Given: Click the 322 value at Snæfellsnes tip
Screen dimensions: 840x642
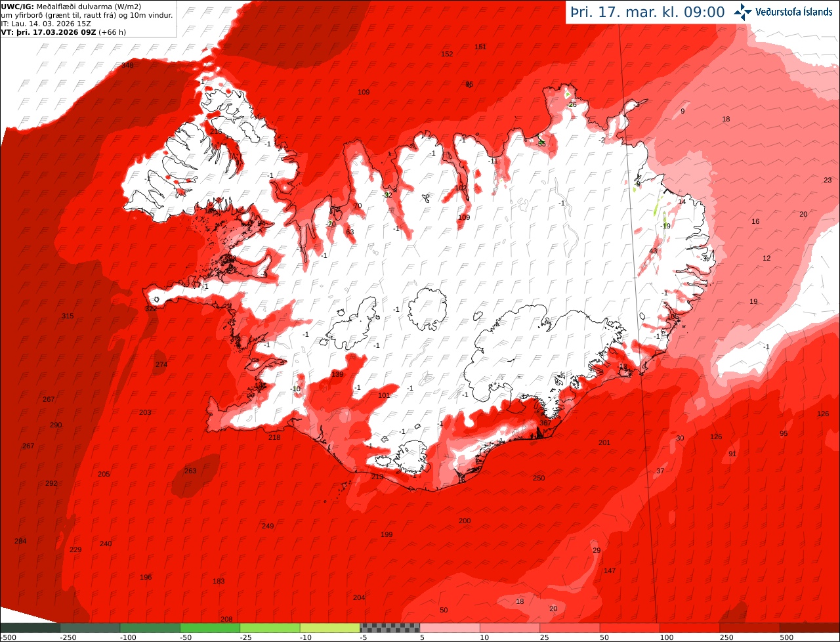Looking at the screenshot, I should pyautogui.click(x=151, y=309).
